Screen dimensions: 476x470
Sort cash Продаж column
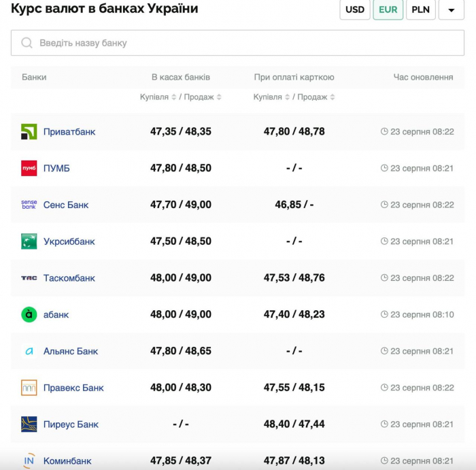[x=219, y=97]
